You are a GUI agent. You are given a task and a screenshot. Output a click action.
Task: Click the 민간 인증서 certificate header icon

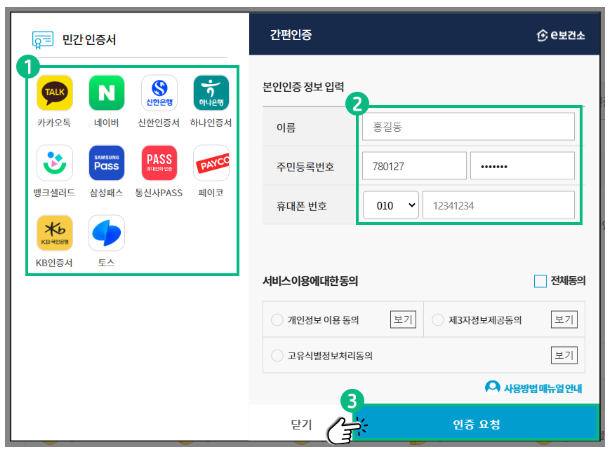click(x=42, y=39)
